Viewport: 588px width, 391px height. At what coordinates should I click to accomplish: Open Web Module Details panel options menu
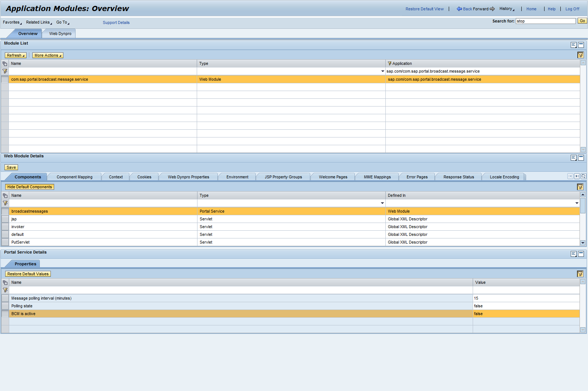(573, 158)
